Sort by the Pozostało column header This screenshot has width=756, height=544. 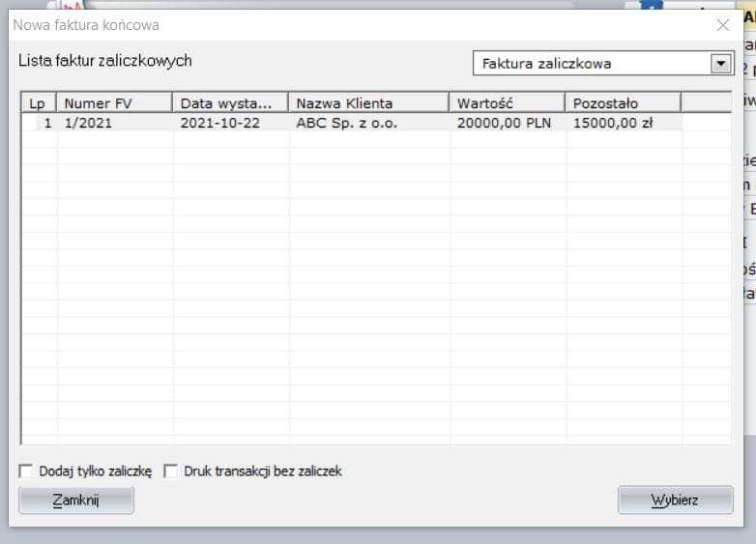click(x=623, y=103)
